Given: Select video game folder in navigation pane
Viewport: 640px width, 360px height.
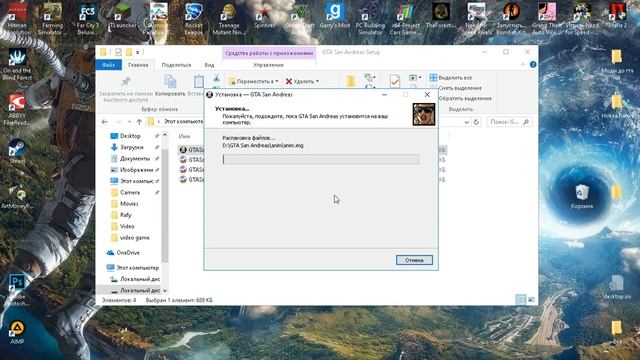Looking at the screenshot, I should coord(135,238).
